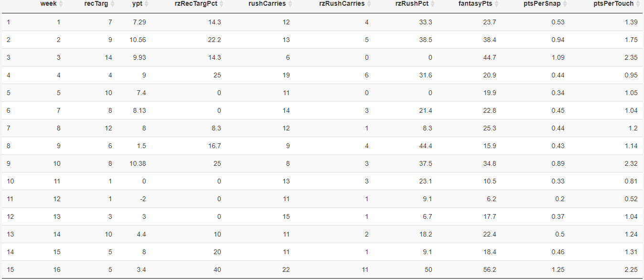Click ptsPerSnap column sort arrows
Viewport: 644px width, 280px height.
[565, 4]
